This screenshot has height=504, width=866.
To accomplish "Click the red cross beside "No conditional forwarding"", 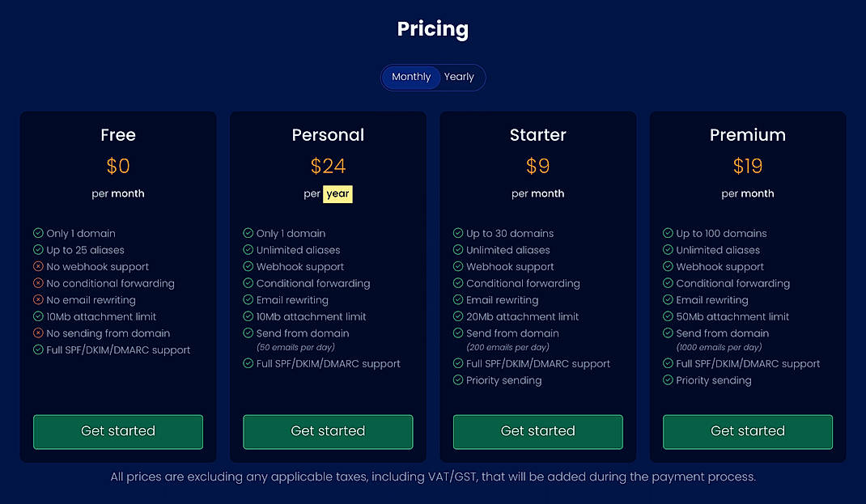I will pyautogui.click(x=37, y=283).
